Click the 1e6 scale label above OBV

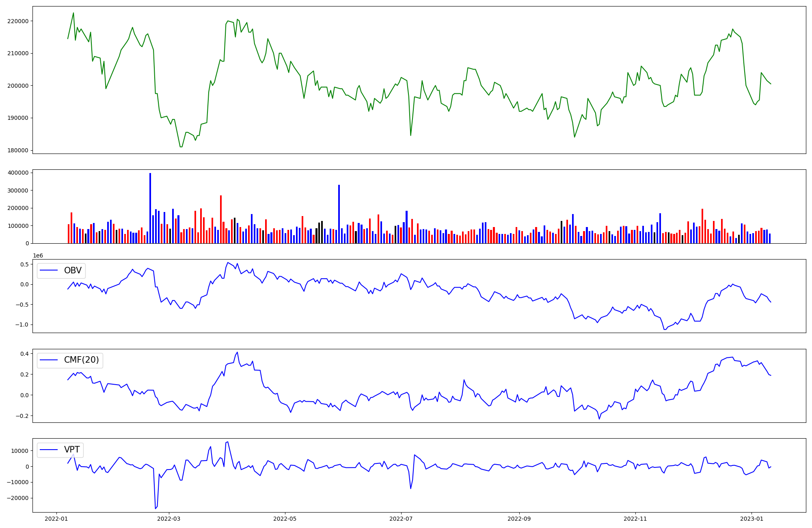pyautogui.click(x=38, y=255)
